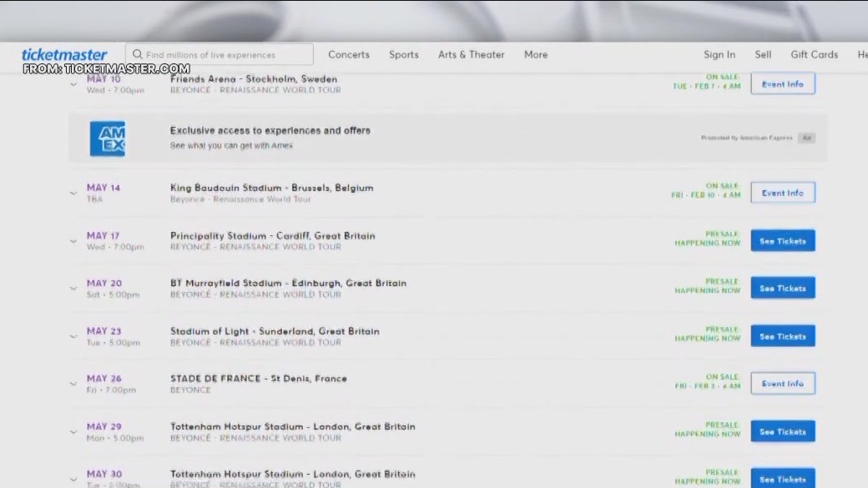Open the Arts & Theater section
The width and height of the screenshot is (868, 488).
point(470,54)
